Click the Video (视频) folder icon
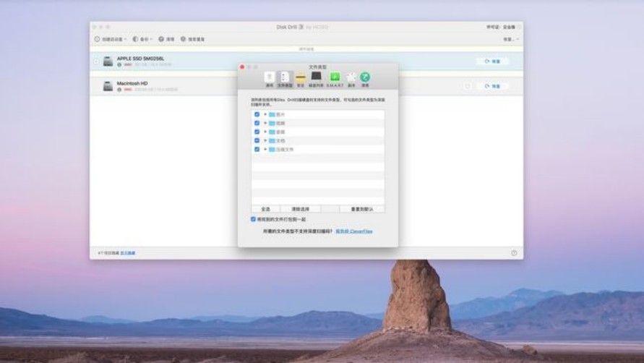The image size is (644, 363). coord(272,123)
